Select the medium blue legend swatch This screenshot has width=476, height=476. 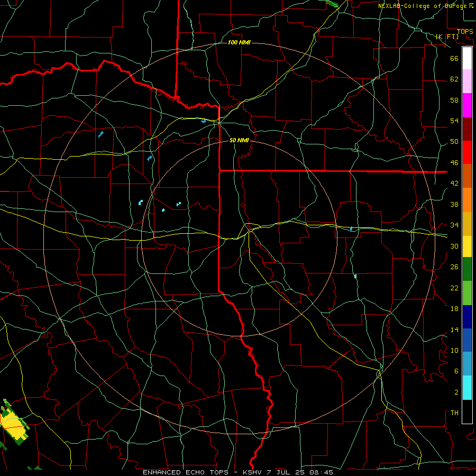tap(467, 340)
